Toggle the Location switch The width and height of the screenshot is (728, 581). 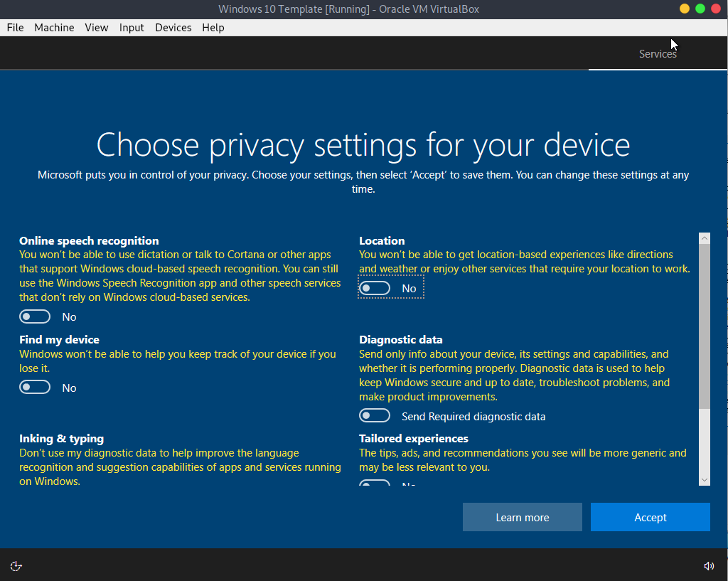pos(375,288)
